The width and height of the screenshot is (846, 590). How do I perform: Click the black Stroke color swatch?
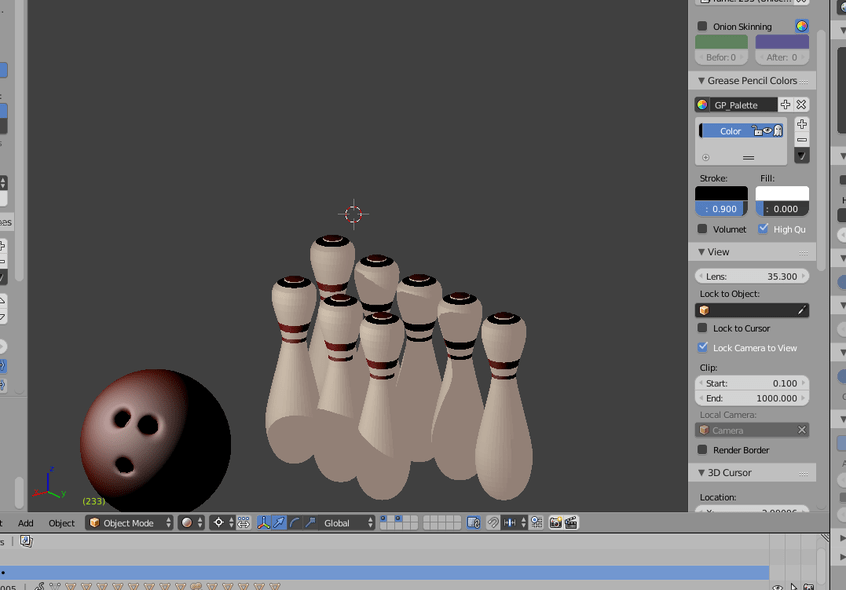(x=720, y=193)
